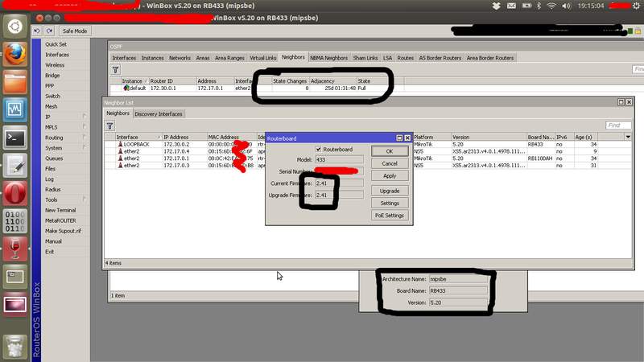
Task: Open the sound volume indicator
Action: (567, 6)
